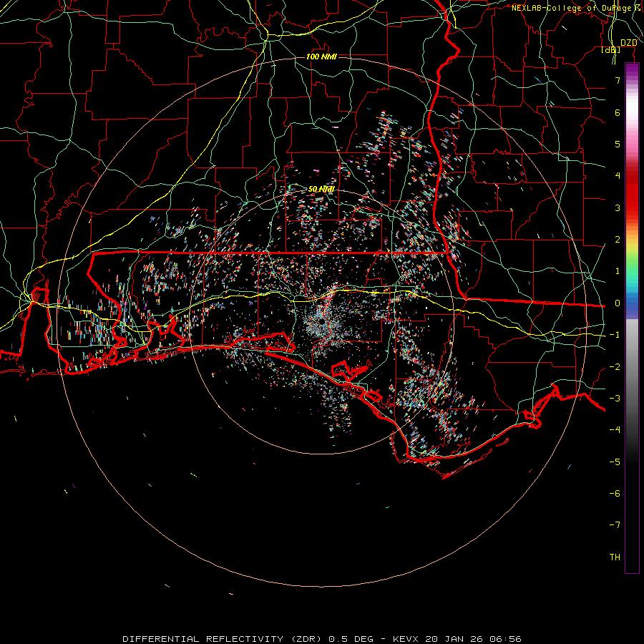Select the -7 dB scale label

point(615,525)
